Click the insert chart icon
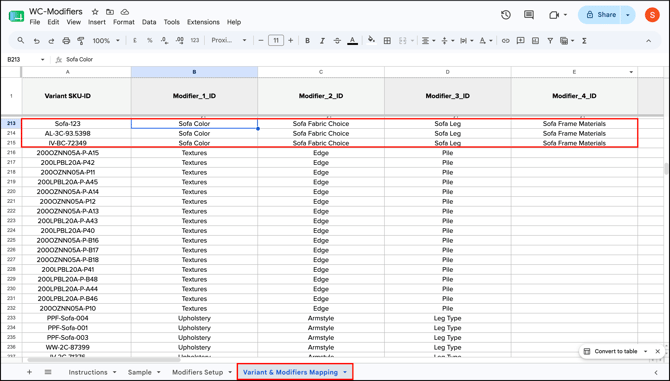 pyautogui.click(x=535, y=41)
